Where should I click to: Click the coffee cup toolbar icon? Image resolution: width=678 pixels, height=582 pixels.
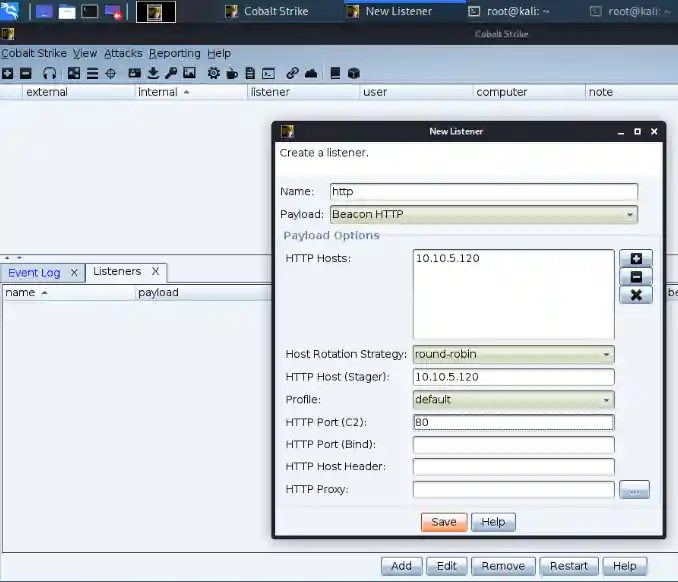(x=232, y=73)
